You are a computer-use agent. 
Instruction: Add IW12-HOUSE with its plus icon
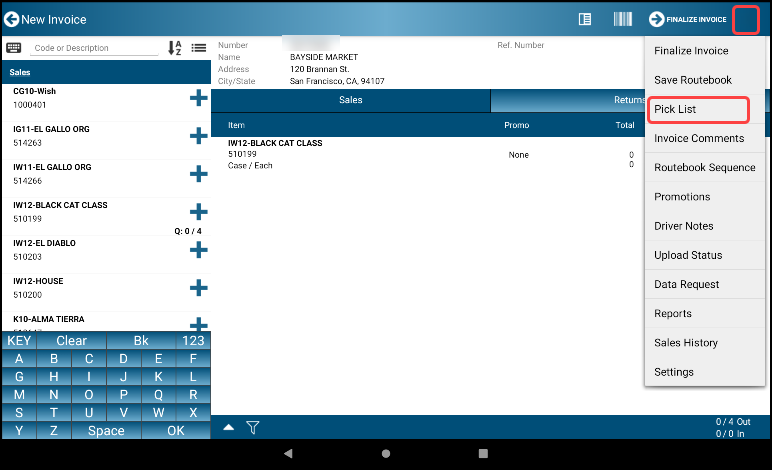click(x=198, y=288)
